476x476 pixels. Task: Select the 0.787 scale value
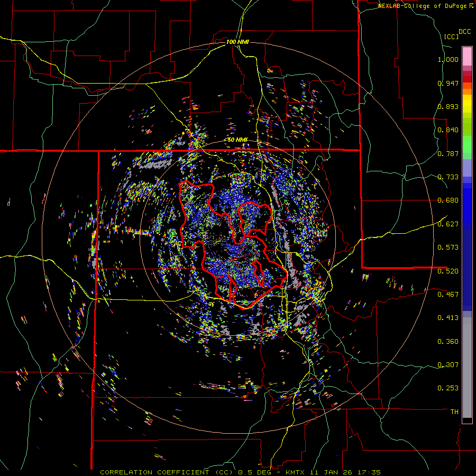click(x=448, y=153)
